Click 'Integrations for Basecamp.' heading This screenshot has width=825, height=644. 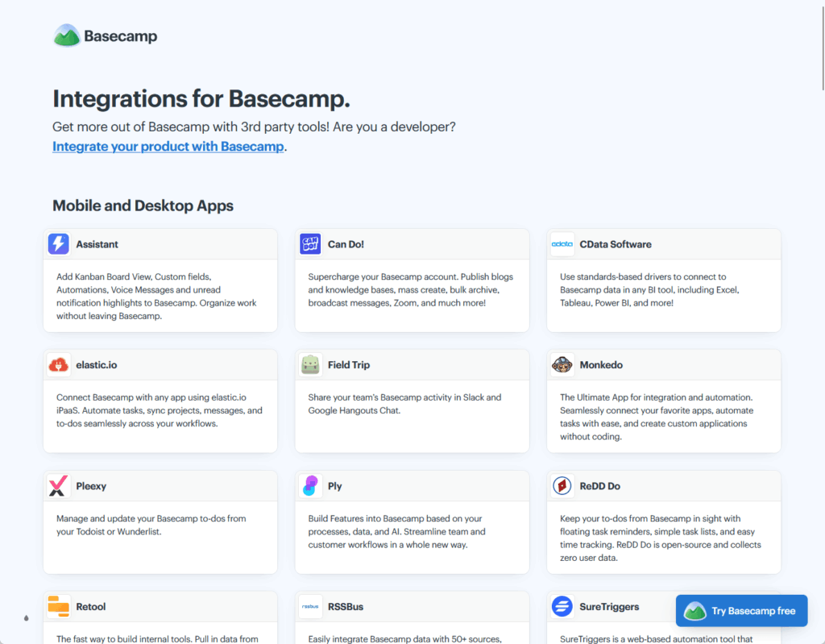(201, 99)
